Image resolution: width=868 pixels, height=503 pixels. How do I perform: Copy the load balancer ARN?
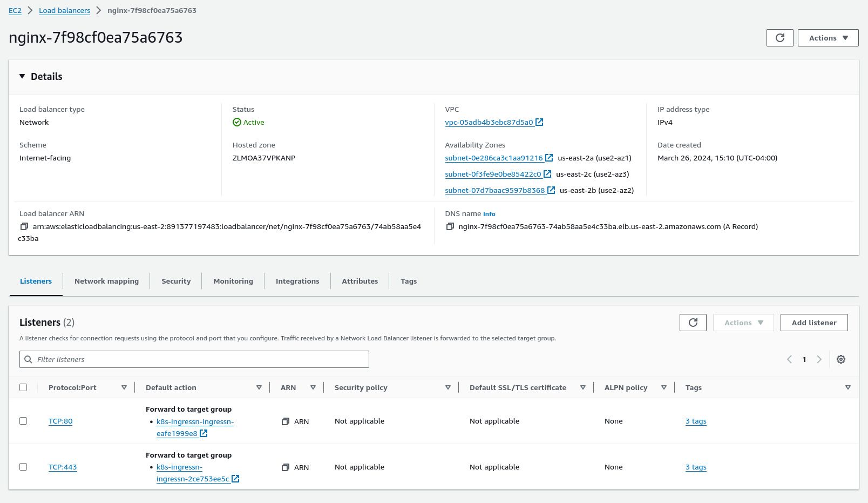click(24, 226)
